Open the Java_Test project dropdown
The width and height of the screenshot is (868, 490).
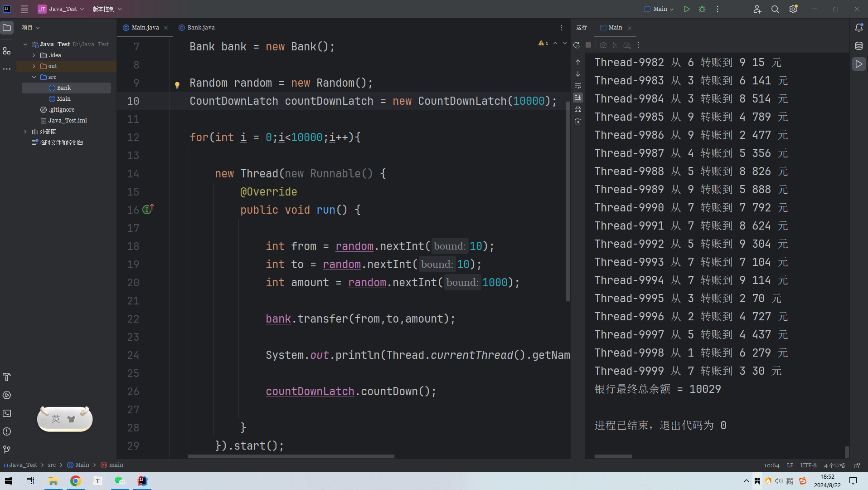[61, 9]
